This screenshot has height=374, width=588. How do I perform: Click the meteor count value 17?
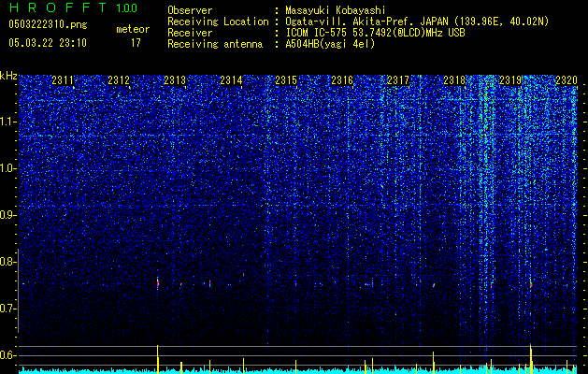(136, 43)
